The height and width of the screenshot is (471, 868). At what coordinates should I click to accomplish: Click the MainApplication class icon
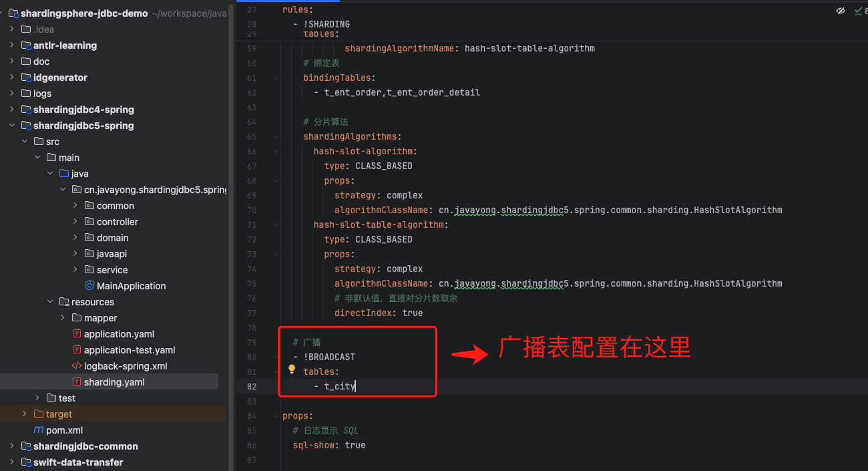coord(89,286)
